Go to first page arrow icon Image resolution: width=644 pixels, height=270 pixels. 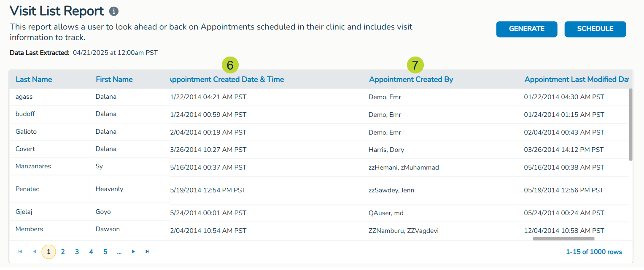[x=20, y=251]
